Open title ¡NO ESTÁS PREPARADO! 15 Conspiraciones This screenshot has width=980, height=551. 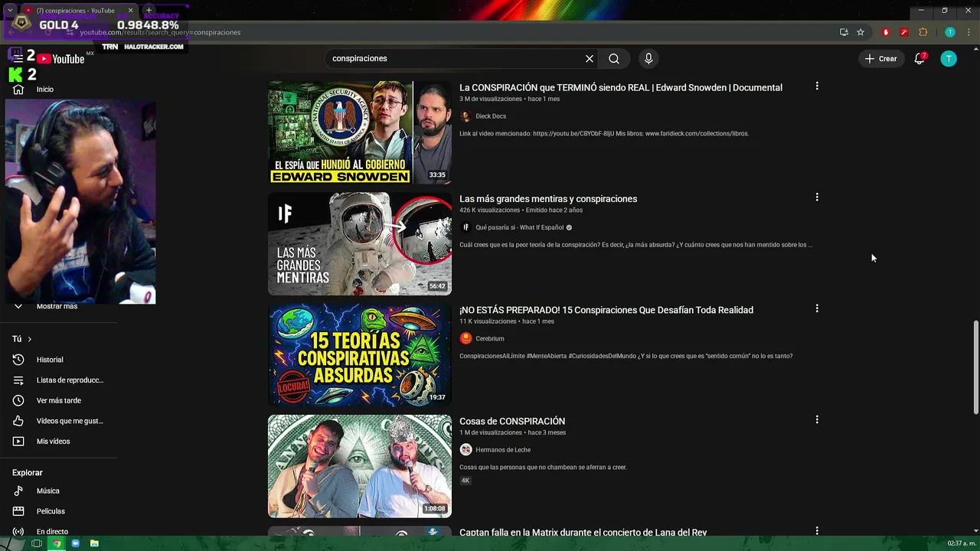tap(606, 310)
